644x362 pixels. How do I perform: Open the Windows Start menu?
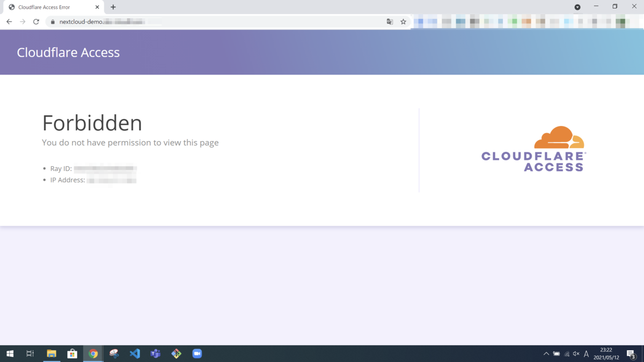10,353
